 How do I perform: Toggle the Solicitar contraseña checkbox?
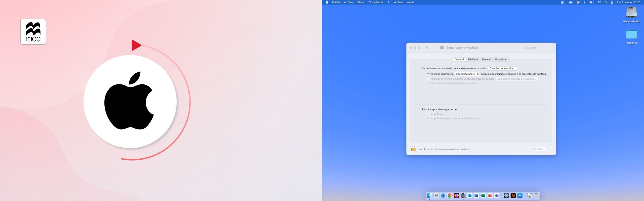tap(428, 74)
